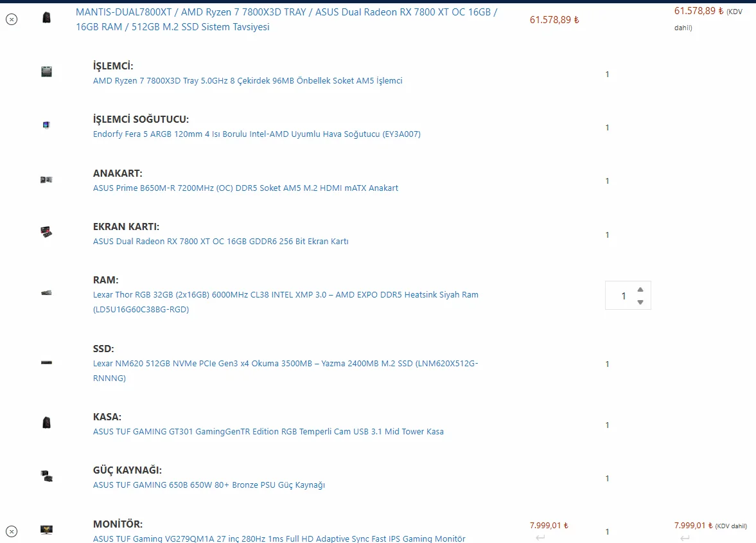
Task: Click the monitor total 7.999,01 ₺ KDV dahil
Action: click(x=710, y=526)
